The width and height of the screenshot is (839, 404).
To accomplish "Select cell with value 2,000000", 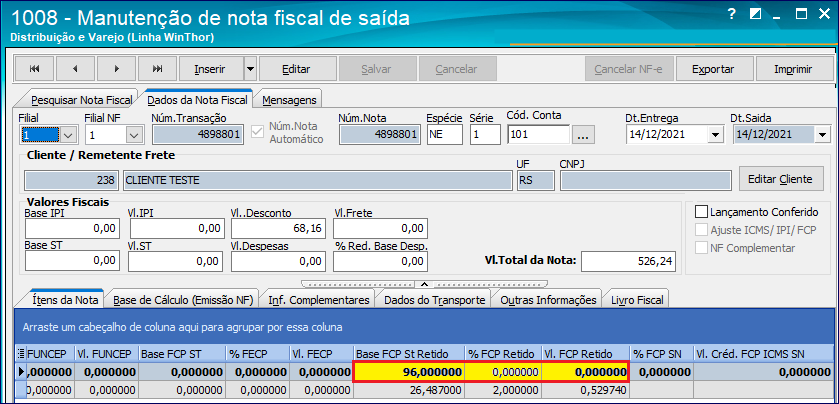I will 502,390.
